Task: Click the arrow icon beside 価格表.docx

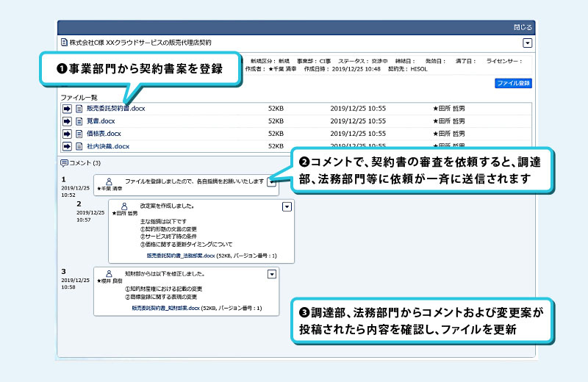Action: [67, 134]
